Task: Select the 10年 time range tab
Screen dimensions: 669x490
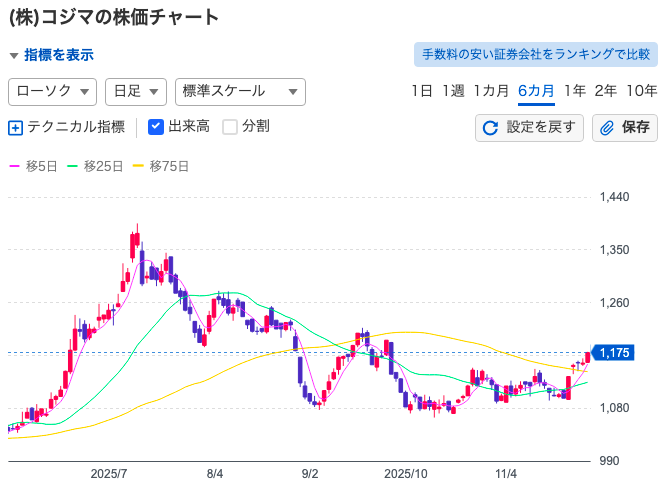Action: [641, 91]
